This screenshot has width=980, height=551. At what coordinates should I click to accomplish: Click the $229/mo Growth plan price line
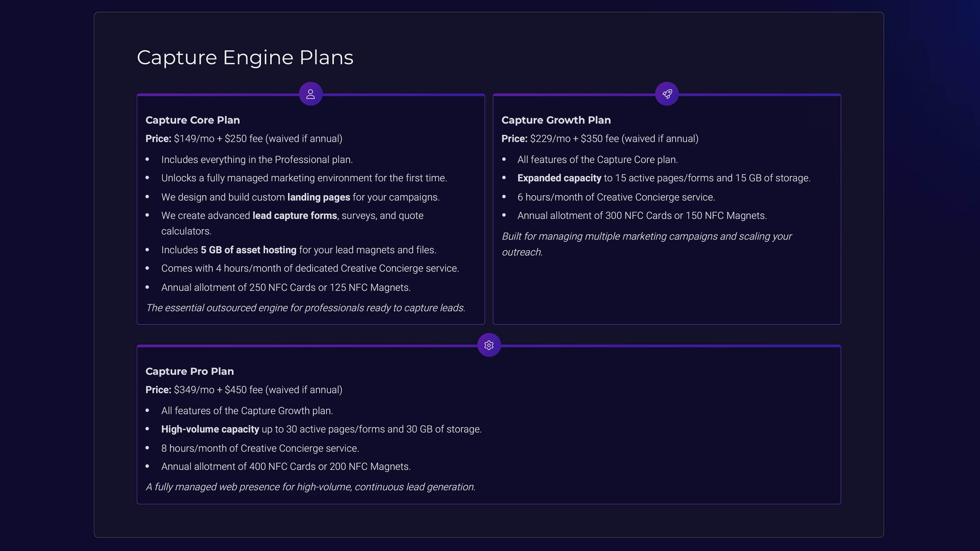pos(600,139)
